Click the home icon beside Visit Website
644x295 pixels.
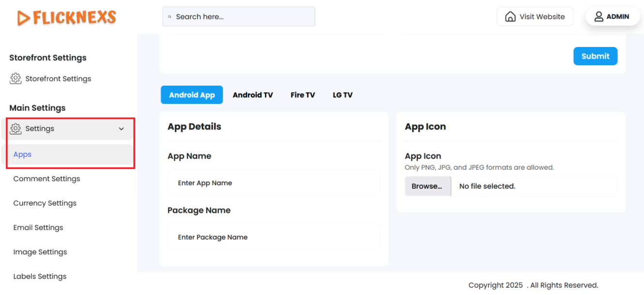pyautogui.click(x=510, y=16)
